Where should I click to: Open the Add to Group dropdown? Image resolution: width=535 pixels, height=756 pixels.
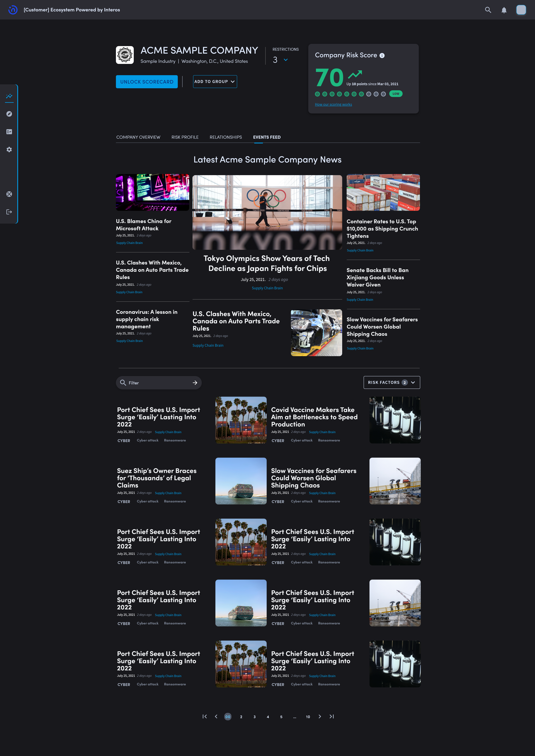pyautogui.click(x=215, y=82)
